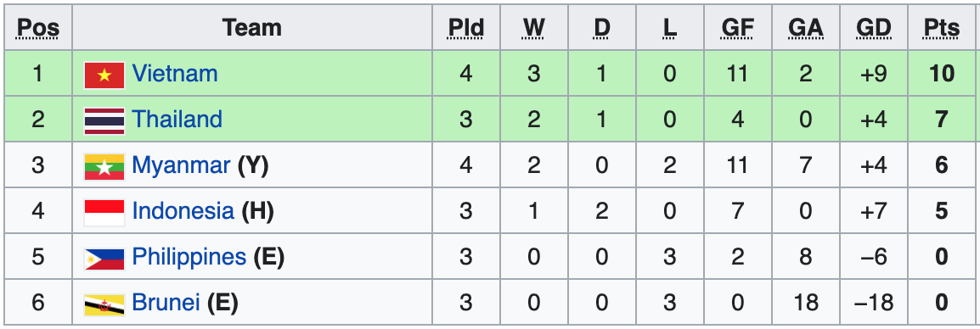Click the GF column header
This screenshot has width=980, height=329.
pyautogui.click(x=737, y=28)
